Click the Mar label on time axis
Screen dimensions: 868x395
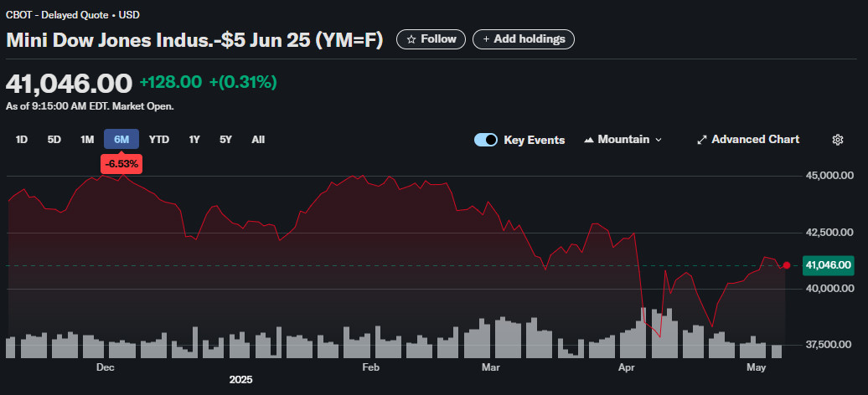(x=490, y=367)
